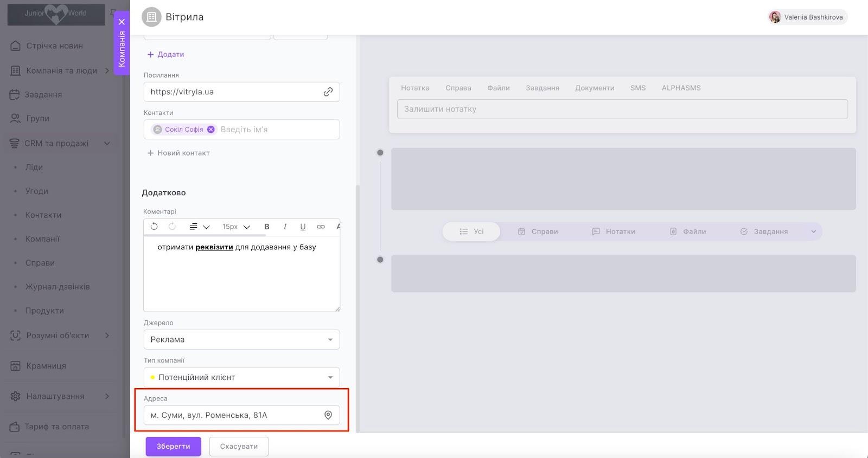This screenshot has height=458, width=868.
Task: Switch to the Нотатка tab
Action: click(415, 88)
